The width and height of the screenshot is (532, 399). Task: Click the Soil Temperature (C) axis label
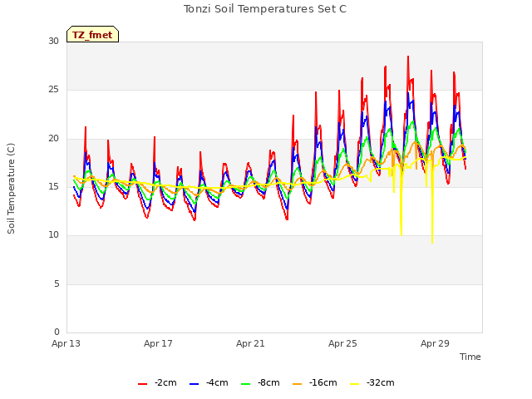11,189
